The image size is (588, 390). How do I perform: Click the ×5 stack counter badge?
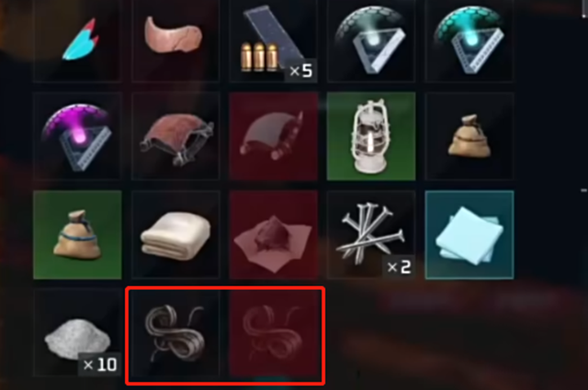click(300, 70)
